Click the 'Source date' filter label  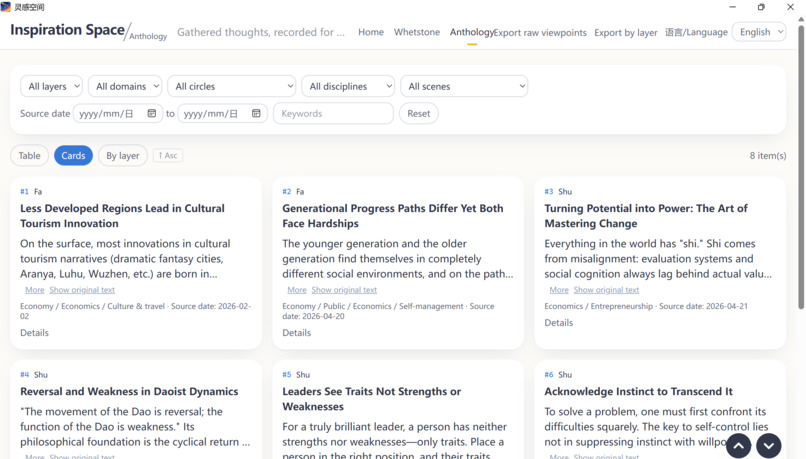point(45,114)
